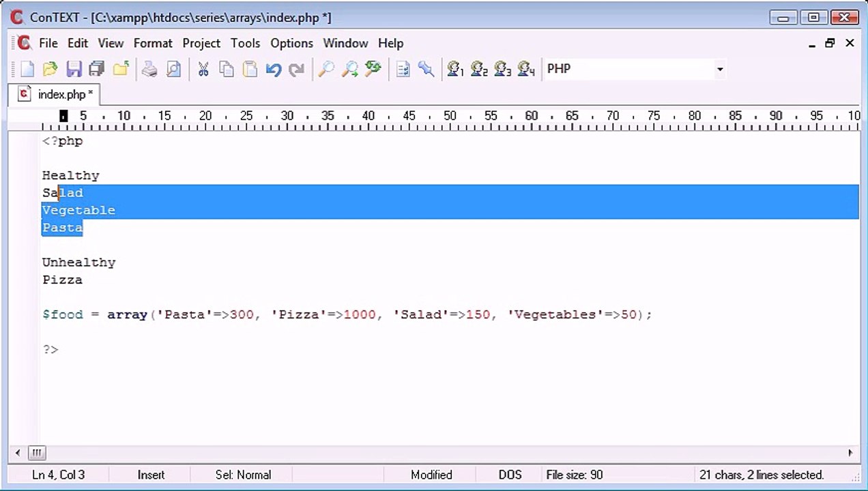Click the 'Unhealthy' line in editor
868x491 pixels.
78,263
